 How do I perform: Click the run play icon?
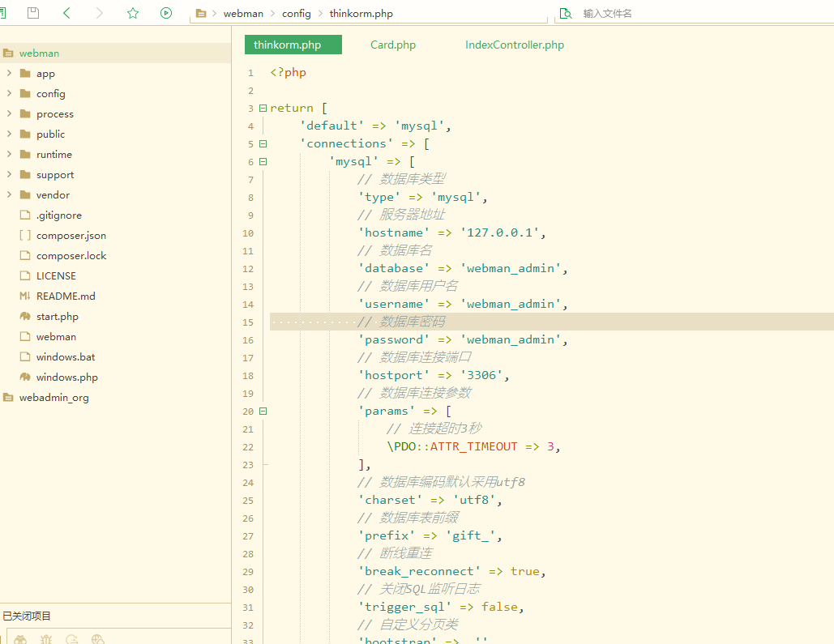click(166, 13)
